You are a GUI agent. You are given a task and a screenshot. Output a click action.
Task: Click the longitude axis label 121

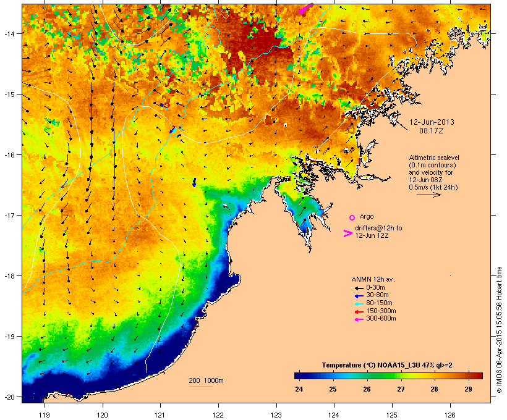tap(160, 415)
